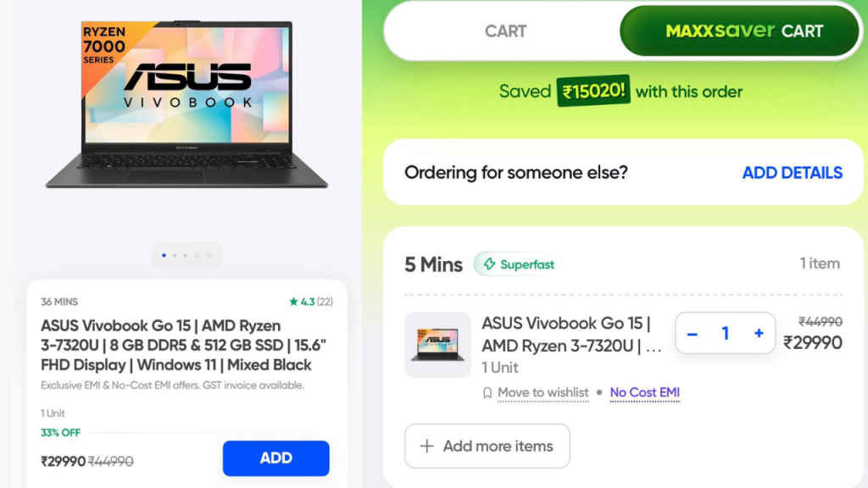
Task: Click the main ASUS Vivobook product image
Action: coord(187,104)
